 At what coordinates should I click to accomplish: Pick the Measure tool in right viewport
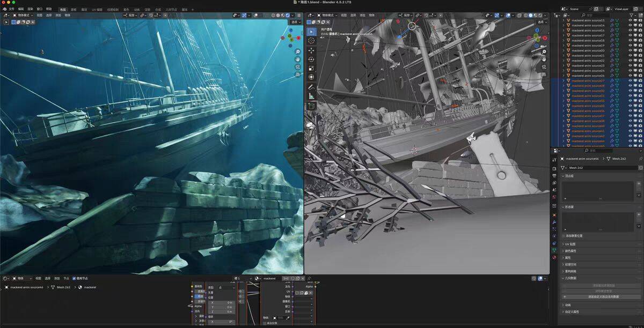pyautogui.click(x=311, y=96)
